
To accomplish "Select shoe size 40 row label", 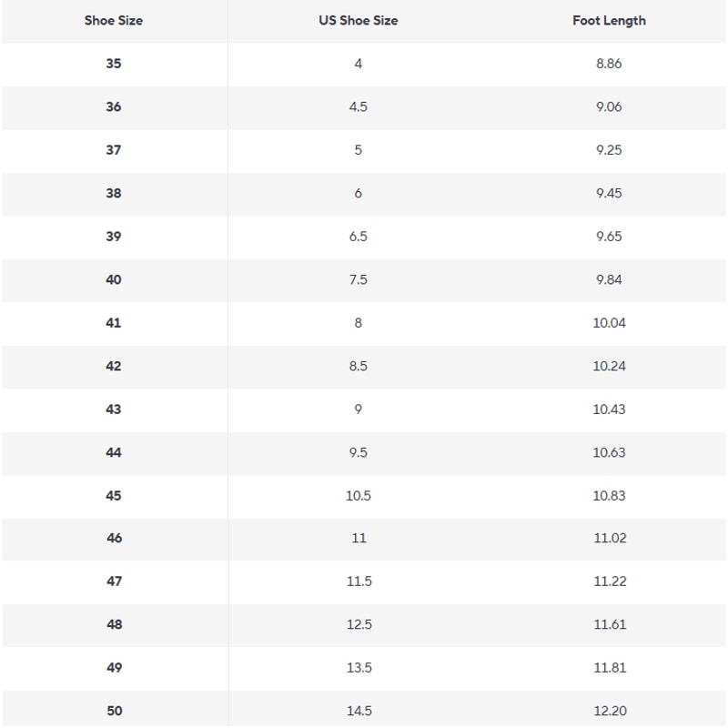I will 114,279.
